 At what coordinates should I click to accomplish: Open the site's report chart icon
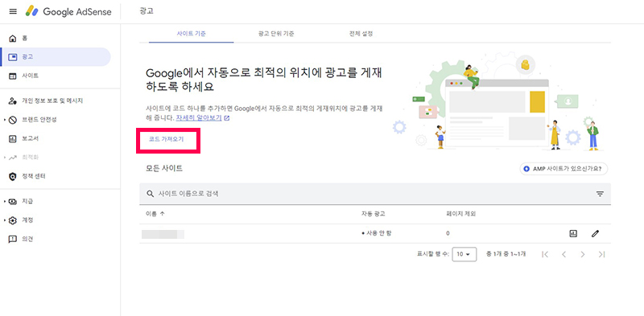pyautogui.click(x=573, y=233)
